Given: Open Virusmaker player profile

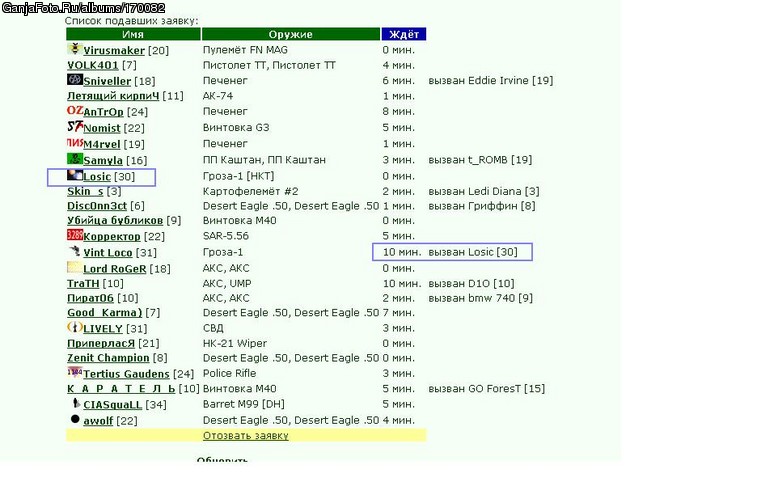Looking at the screenshot, I should (114, 50).
